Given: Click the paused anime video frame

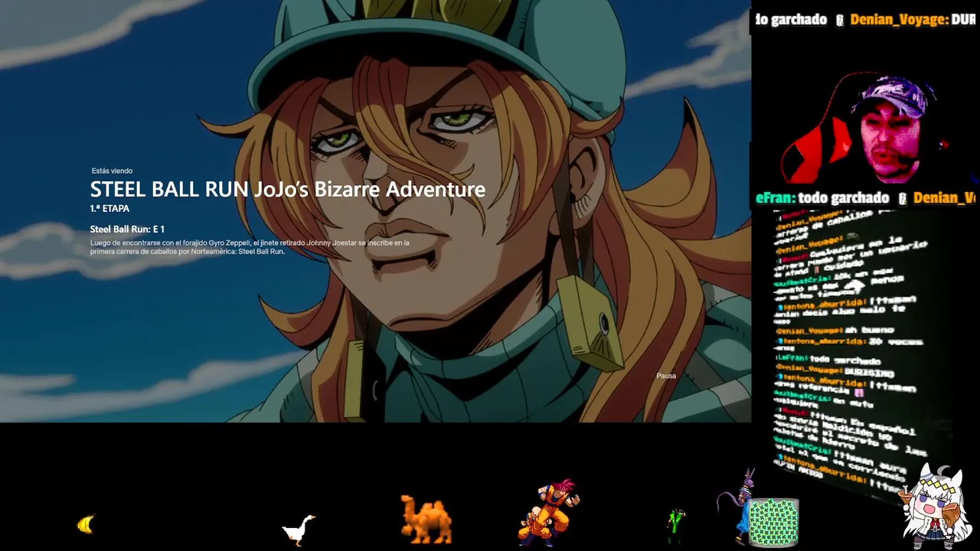Looking at the screenshot, I should [375, 211].
